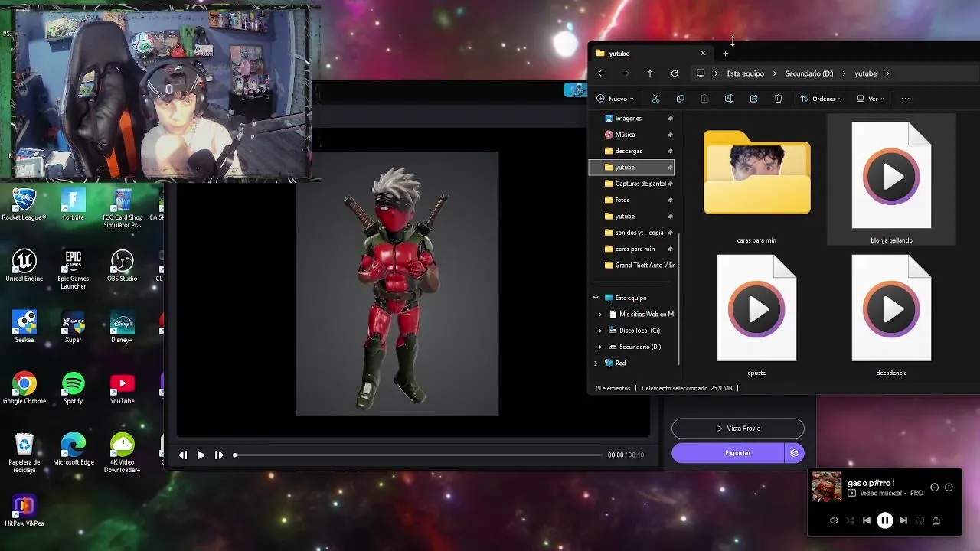Open chevron after yutube in address bar

(887, 73)
